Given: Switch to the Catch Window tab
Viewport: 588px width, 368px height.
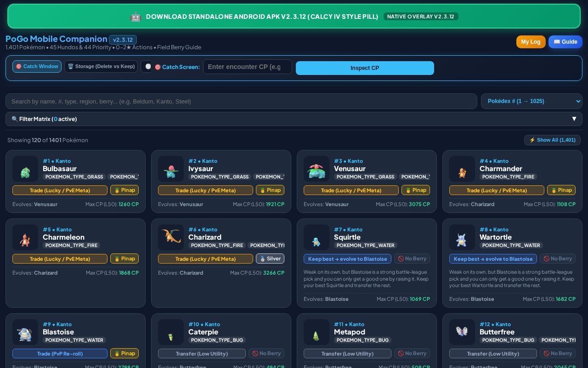Looking at the screenshot, I should pyautogui.click(x=37, y=67).
